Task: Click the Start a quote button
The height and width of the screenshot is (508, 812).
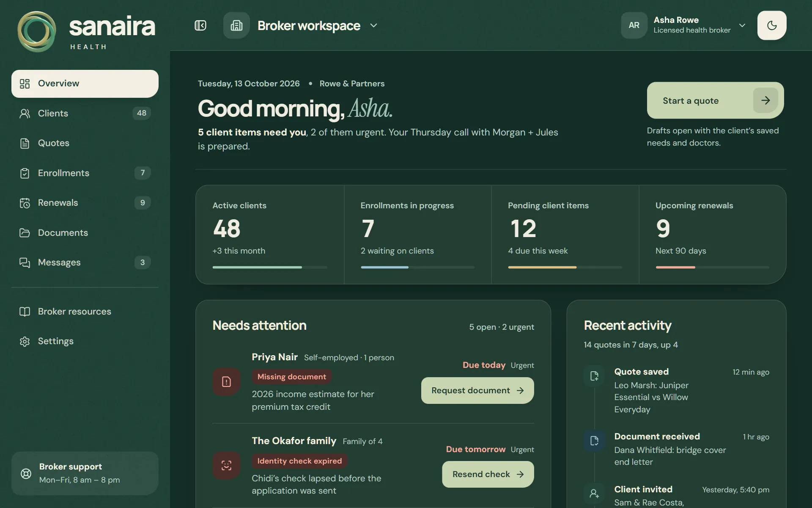Action: click(x=715, y=100)
